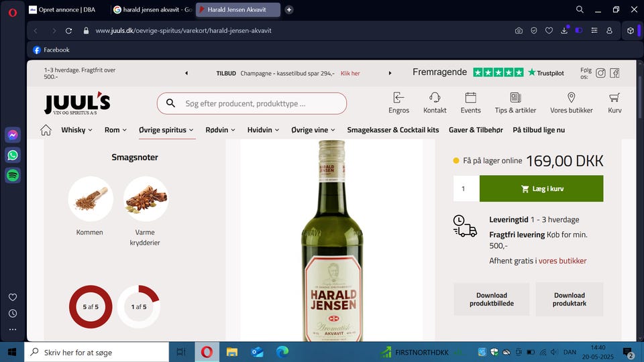This screenshot has height=362, width=644.
Task: Expand the Hvidvin menu
Action: (x=263, y=129)
